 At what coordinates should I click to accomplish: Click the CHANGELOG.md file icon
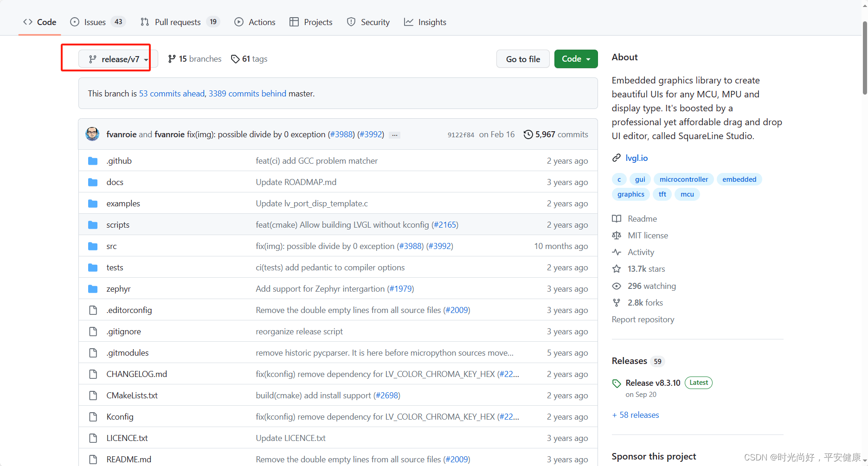click(93, 374)
